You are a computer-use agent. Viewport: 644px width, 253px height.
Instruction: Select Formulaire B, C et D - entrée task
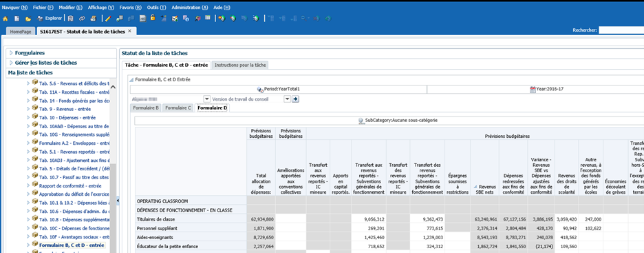72,245
